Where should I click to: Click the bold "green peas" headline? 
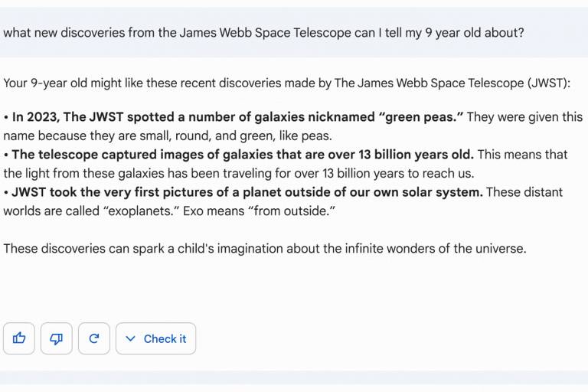point(238,117)
